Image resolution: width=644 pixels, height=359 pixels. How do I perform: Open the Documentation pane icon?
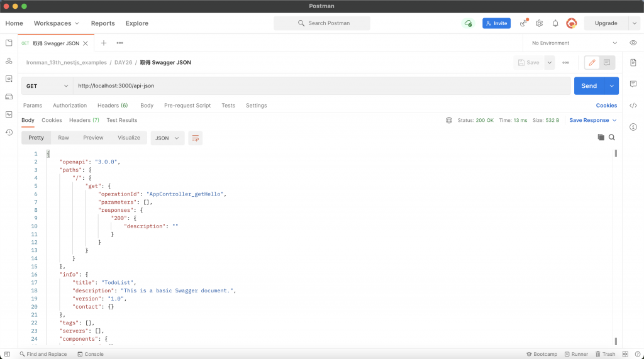633,62
